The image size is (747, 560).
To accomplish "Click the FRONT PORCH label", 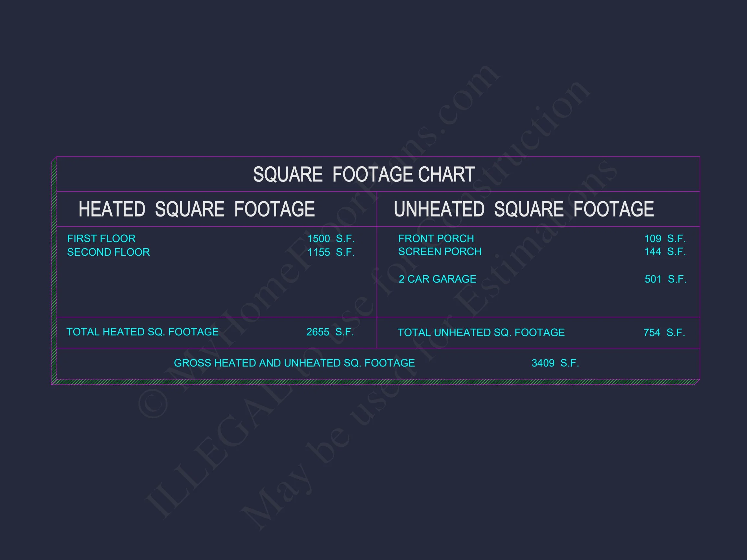I will (436, 239).
